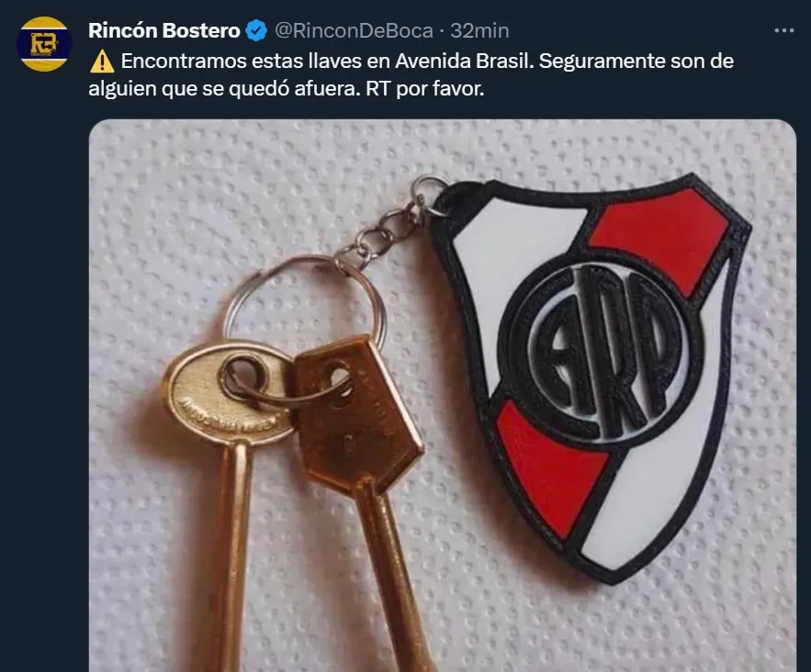
Task: Click the words "Avenida Brasil" in the tweet
Action: (x=464, y=61)
